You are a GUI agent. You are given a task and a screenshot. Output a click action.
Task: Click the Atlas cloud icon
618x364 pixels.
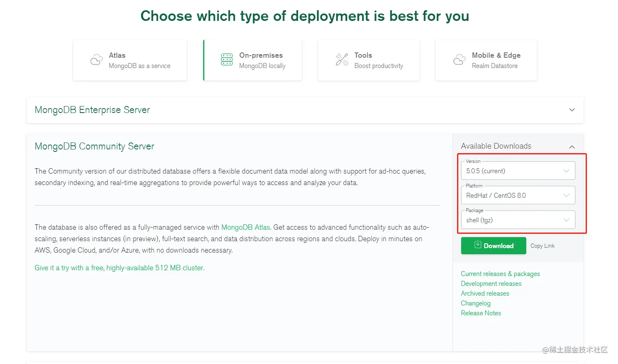pyautogui.click(x=97, y=60)
